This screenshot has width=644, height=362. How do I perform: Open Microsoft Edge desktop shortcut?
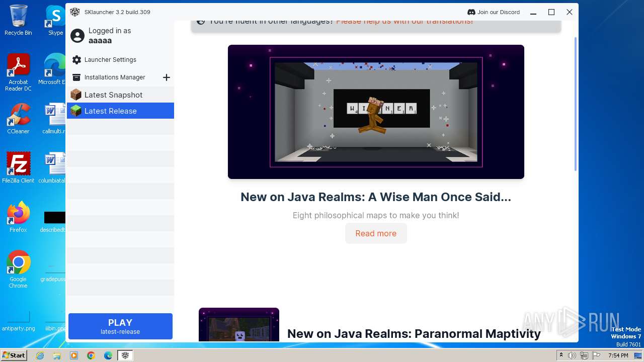(x=52, y=69)
